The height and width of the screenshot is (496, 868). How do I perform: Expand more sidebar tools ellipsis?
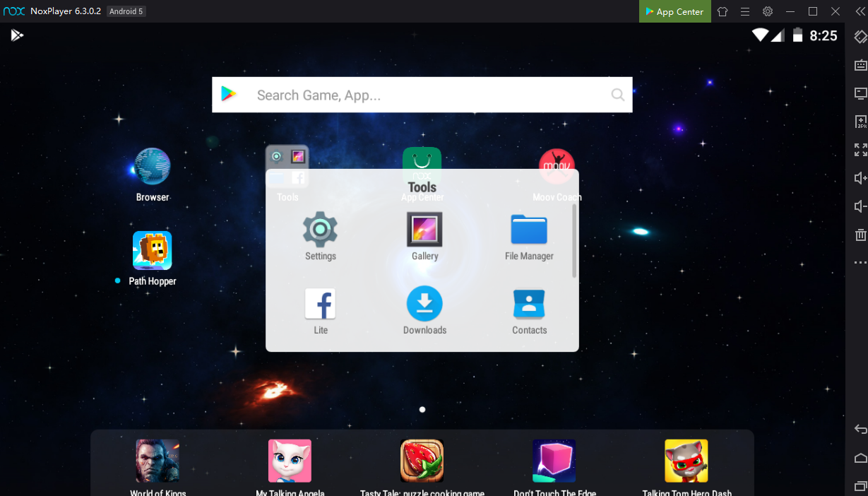point(860,263)
